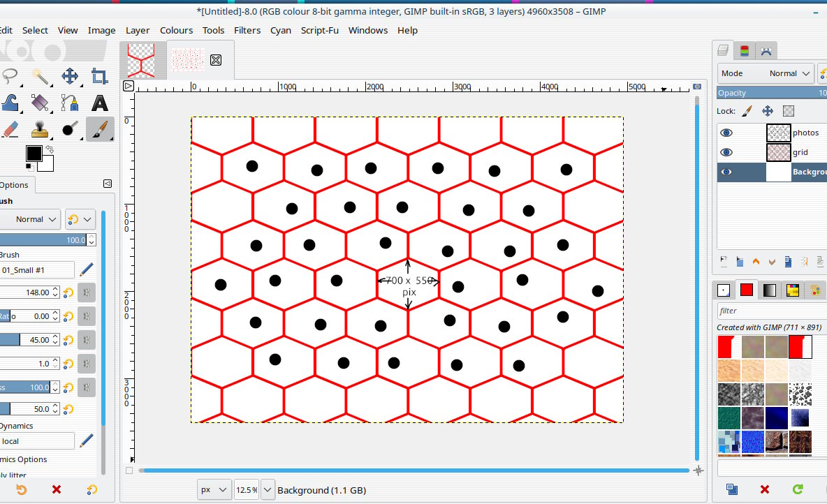Select the Paths tool
Image resolution: width=827 pixels, height=504 pixels.
pos(70,103)
